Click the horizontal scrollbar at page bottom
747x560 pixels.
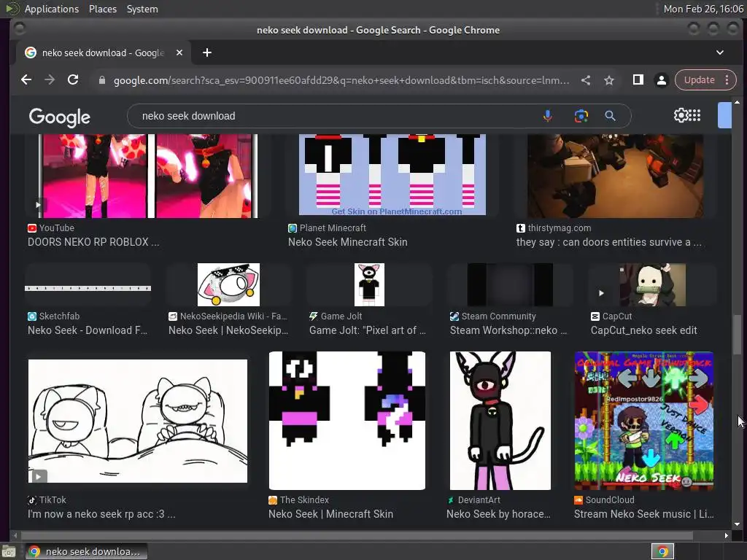(356, 536)
